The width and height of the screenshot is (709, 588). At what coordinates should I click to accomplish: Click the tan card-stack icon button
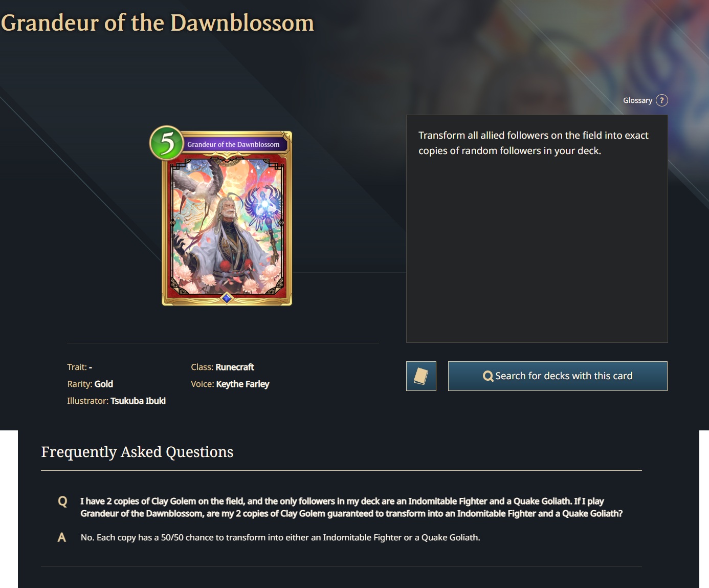(x=421, y=376)
